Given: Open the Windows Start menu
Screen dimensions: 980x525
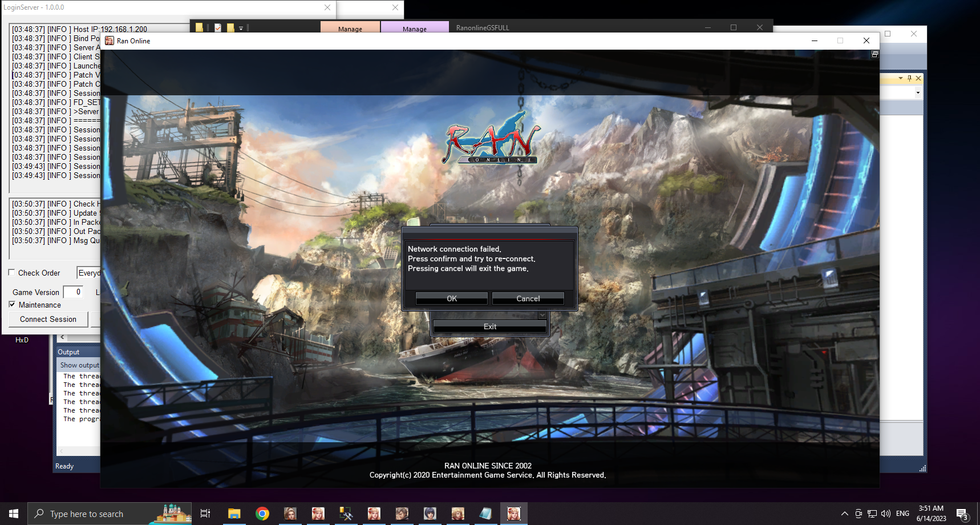Looking at the screenshot, I should pos(14,514).
